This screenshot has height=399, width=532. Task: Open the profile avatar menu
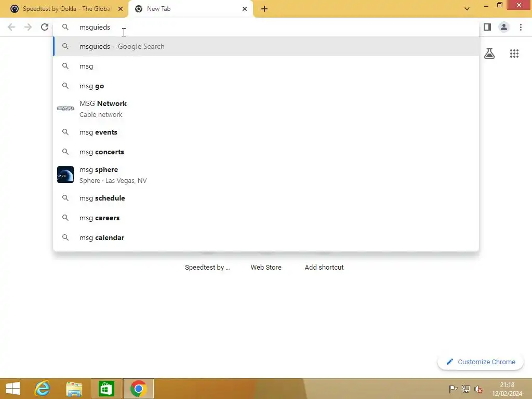(x=504, y=27)
